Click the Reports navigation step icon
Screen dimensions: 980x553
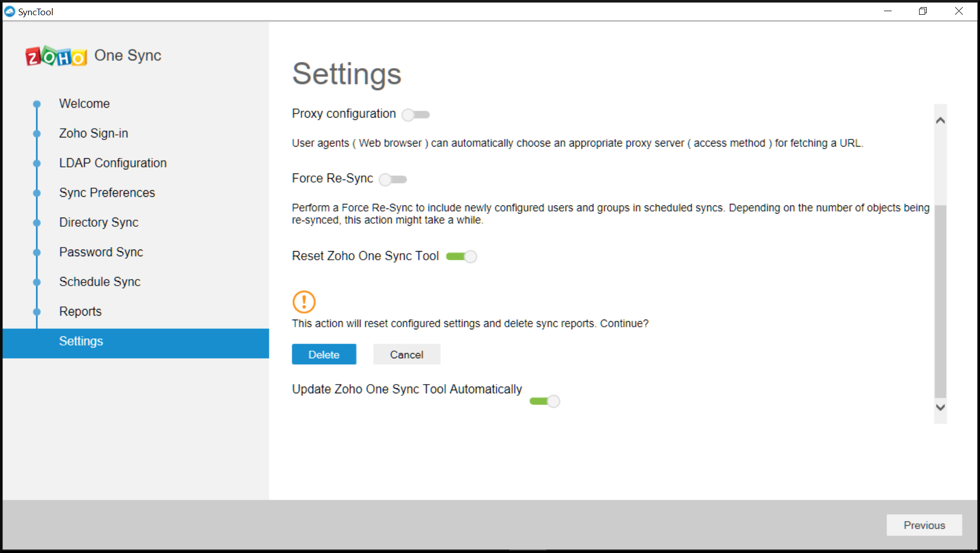pos(37,311)
